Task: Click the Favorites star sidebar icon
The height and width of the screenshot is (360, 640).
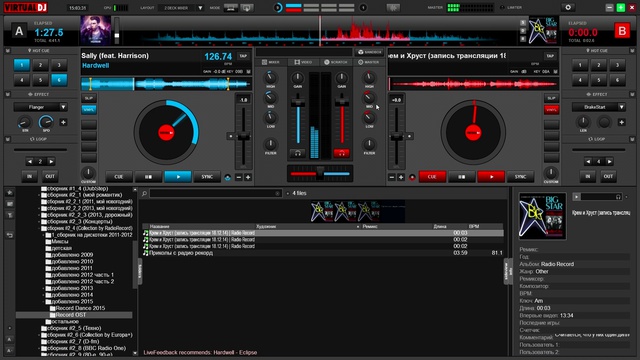Action: [10, 192]
